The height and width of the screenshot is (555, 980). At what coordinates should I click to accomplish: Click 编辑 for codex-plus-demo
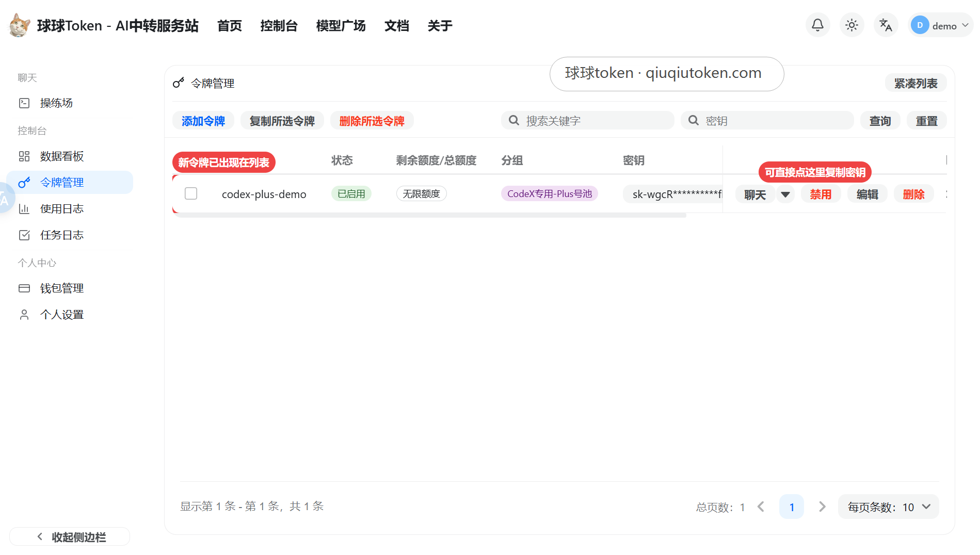867,194
